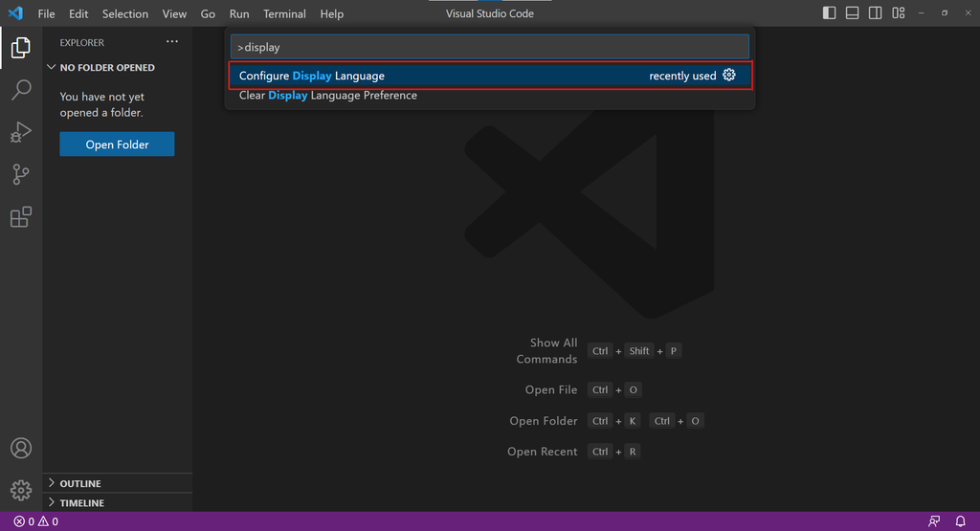
Task: Open the Edit menu
Action: (78, 13)
